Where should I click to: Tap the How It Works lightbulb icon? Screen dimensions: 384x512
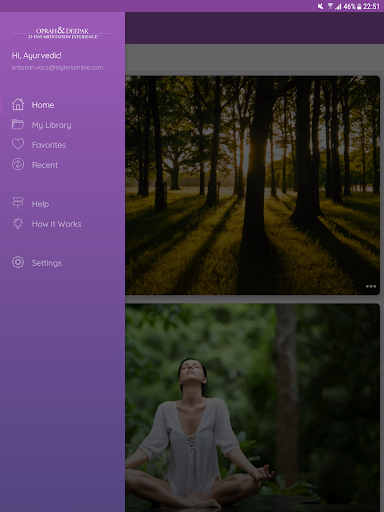pos(18,223)
